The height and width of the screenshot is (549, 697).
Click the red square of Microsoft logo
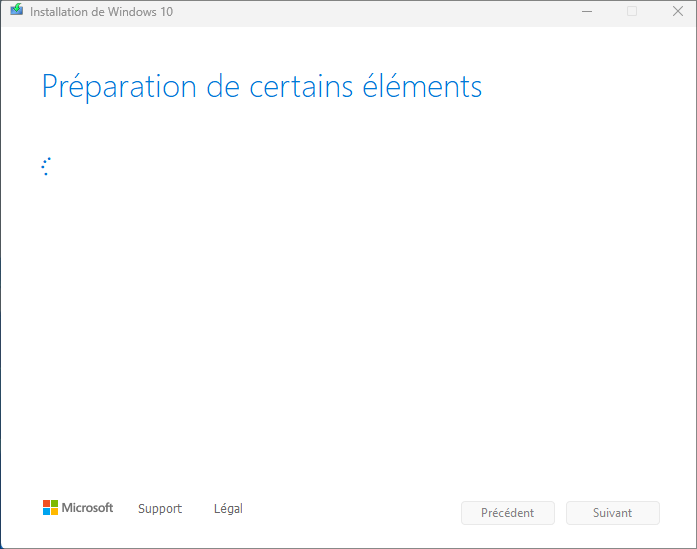pos(46,504)
